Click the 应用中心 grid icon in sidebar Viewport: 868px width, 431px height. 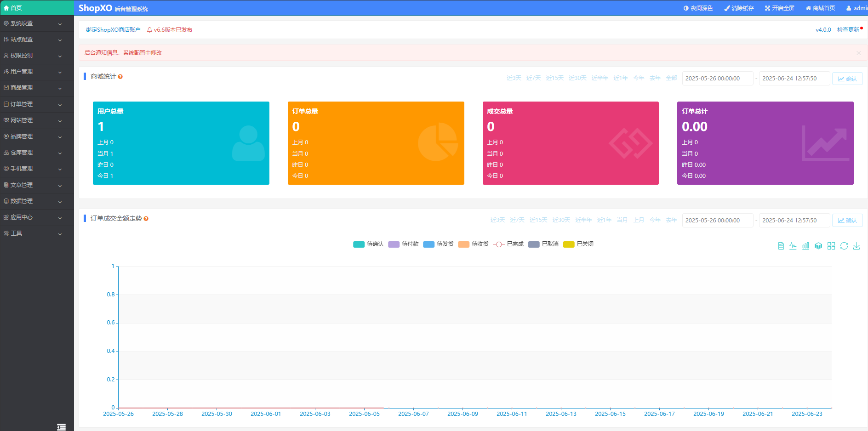(6, 217)
